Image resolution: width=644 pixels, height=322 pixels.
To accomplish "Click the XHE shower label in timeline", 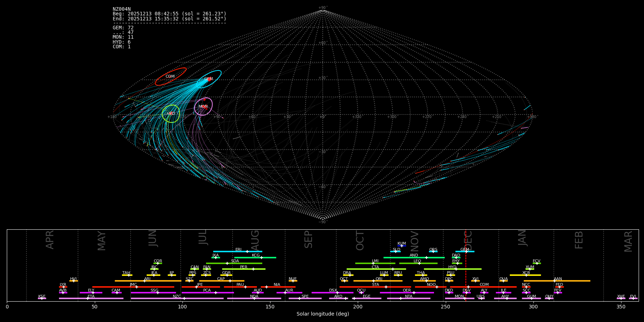I will (621, 297).
